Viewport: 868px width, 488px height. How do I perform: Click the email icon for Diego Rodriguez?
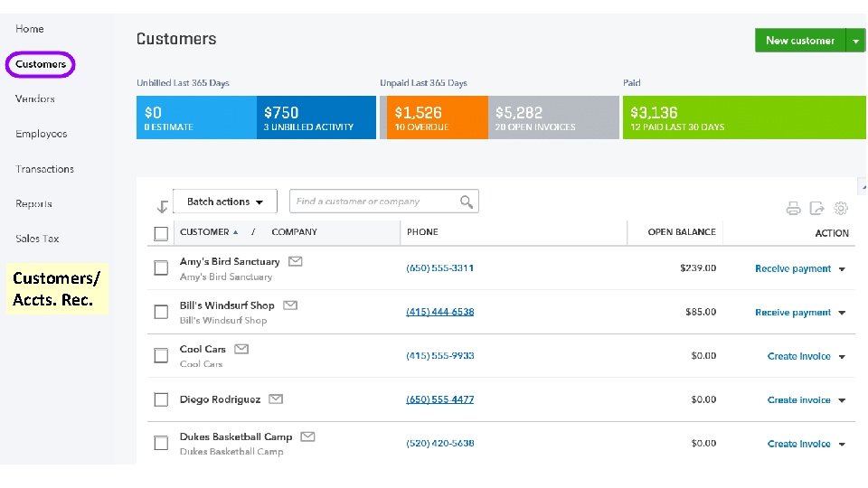point(276,399)
